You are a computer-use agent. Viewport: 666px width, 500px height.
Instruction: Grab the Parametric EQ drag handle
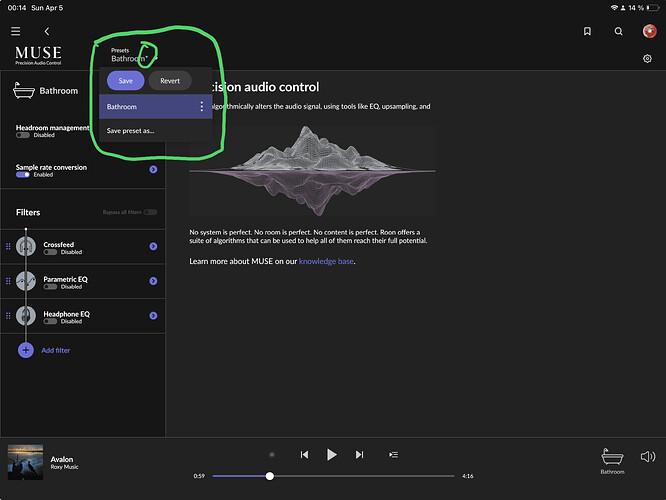(x=8, y=281)
